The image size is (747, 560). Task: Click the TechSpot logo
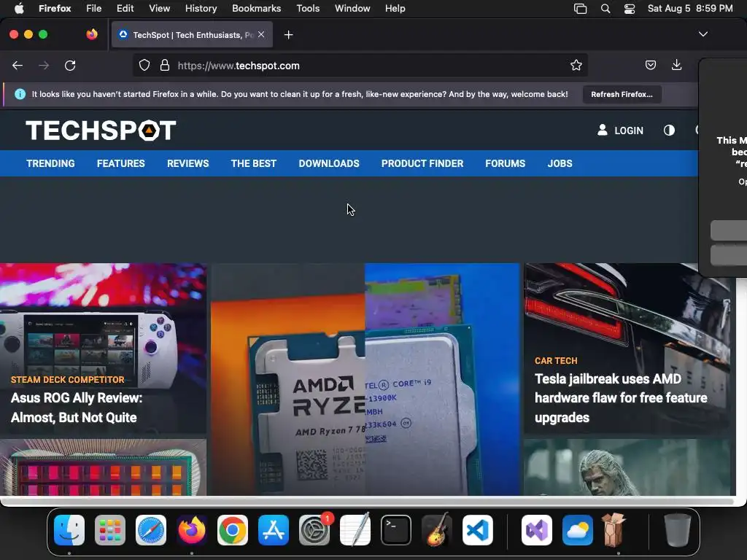point(101,131)
